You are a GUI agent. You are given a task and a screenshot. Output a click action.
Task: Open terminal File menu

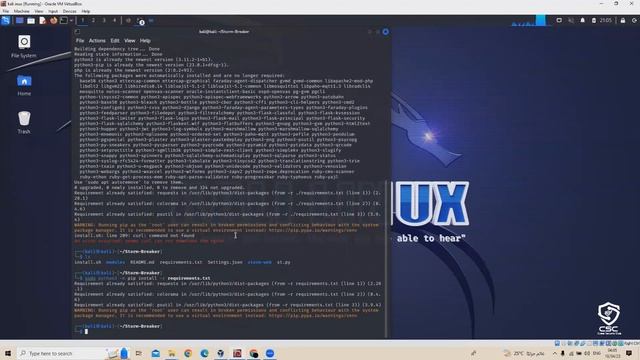[80, 41]
